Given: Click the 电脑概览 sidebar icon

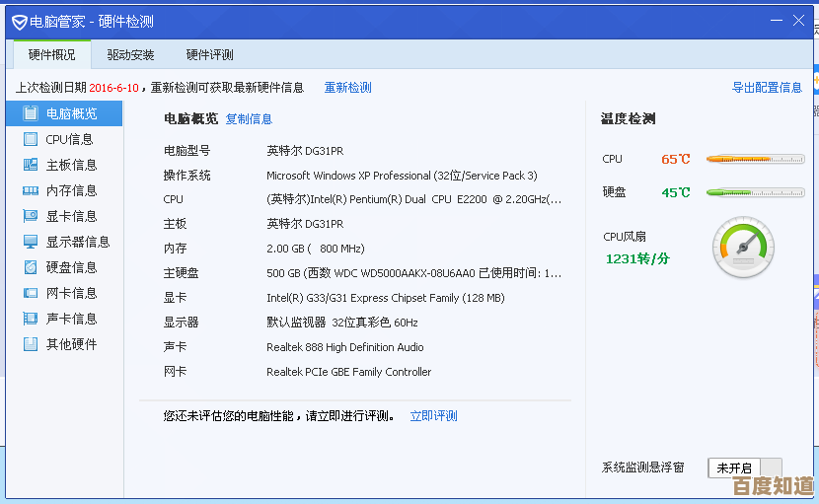Looking at the screenshot, I should (x=30, y=113).
